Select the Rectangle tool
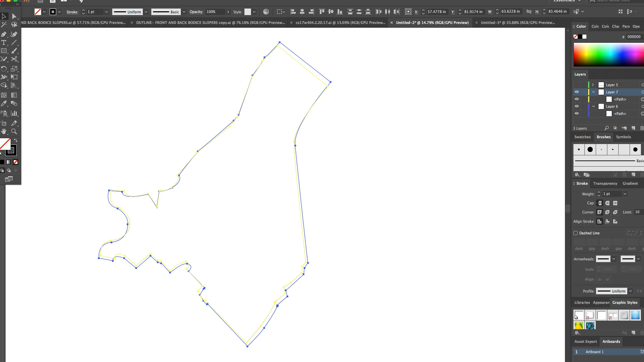The image size is (644, 362). (4, 51)
